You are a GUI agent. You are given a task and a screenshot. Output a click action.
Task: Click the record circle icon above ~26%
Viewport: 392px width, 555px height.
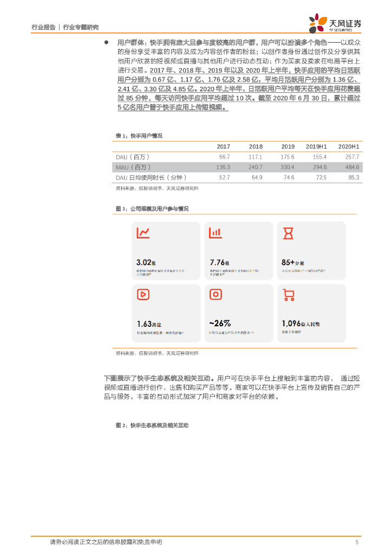215,294
